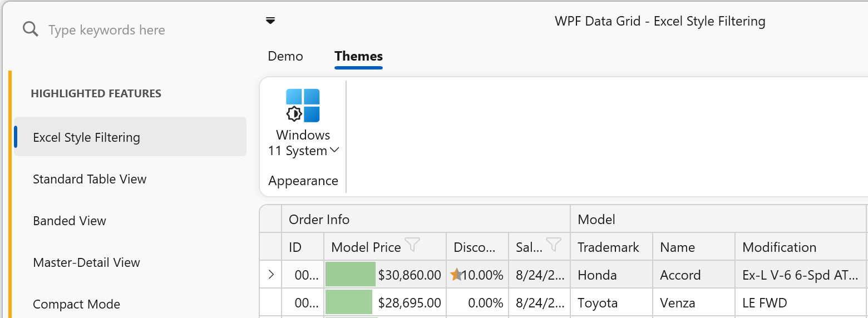Click the Honda row's sales date cell
868x318 pixels.
[x=540, y=275]
